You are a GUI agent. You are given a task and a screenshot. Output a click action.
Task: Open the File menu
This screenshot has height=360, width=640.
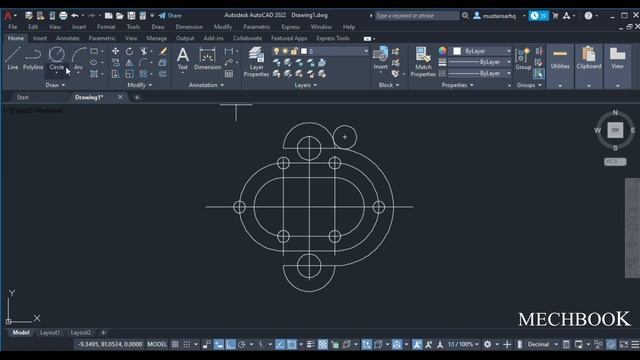pyautogui.click(x=13, y=27)
